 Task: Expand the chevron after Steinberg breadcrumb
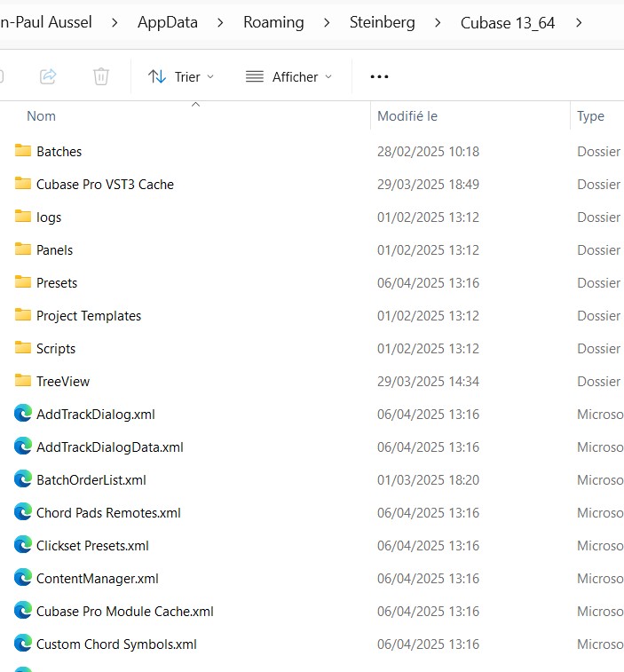click(x=438, y=23)
